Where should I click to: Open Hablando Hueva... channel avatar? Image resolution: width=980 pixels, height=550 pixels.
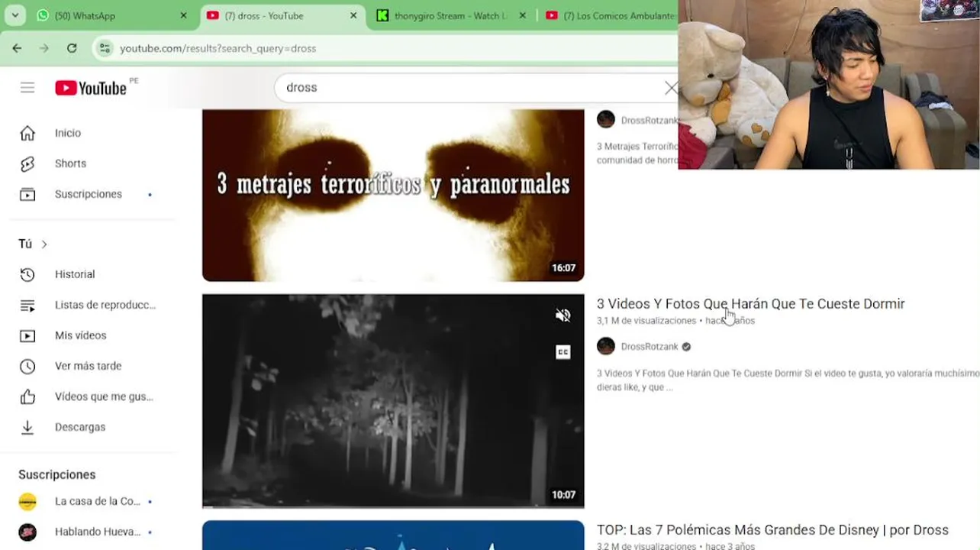tap(27, 532)
